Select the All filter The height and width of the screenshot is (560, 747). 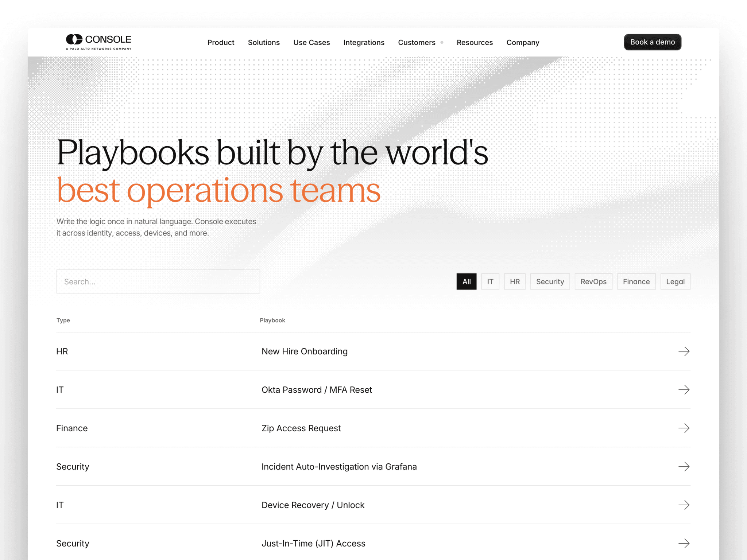point(466,281)
